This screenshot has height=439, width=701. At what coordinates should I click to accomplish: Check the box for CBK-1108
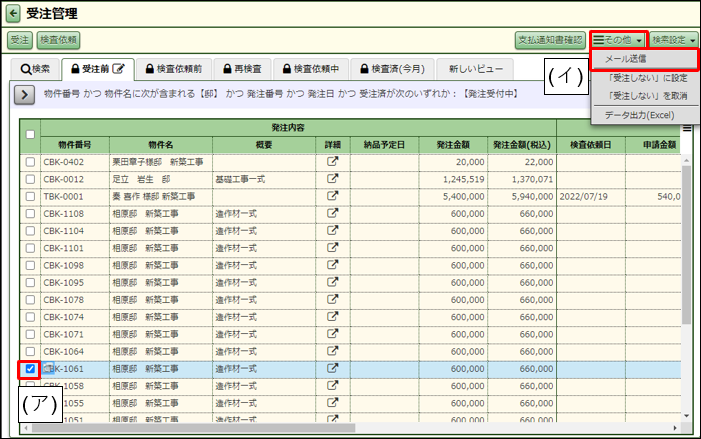(x=30, y=213)
